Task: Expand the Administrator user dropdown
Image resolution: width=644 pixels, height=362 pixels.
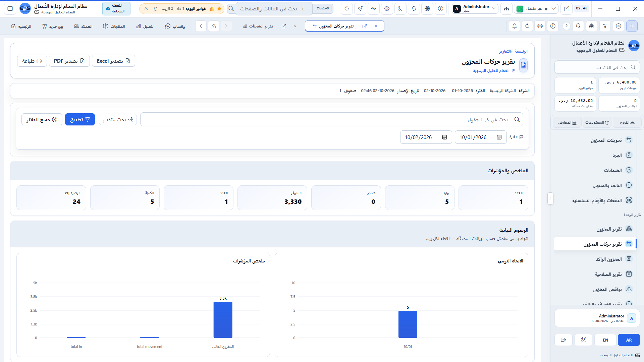Action: [x=475, y=9]
